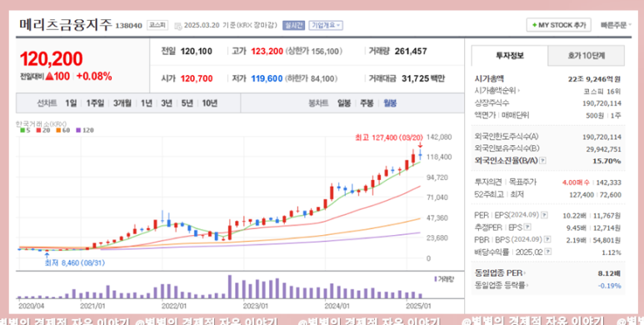Screen dimensions: 644x325
Task: Open the 동일업종 PER link arrow
Action: [525, 272]
